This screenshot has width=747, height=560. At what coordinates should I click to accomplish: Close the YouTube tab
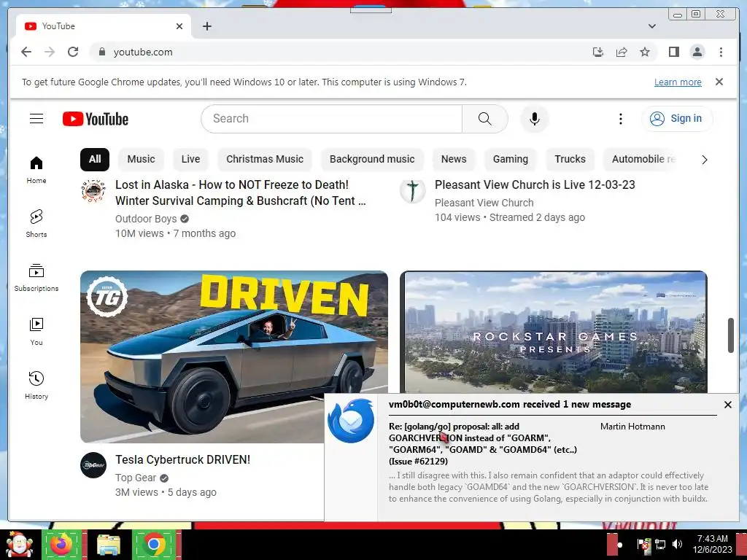click(179, 26)
